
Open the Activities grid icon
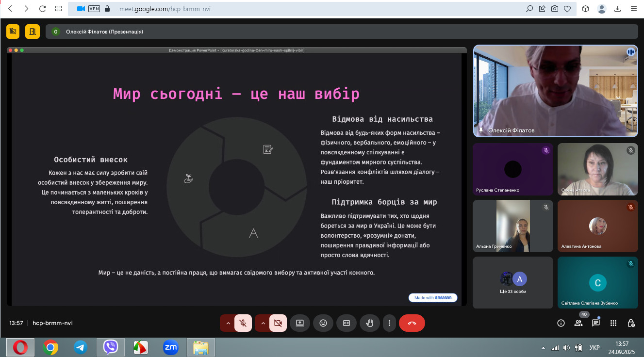pyautogui.click(x=613, y=323)
